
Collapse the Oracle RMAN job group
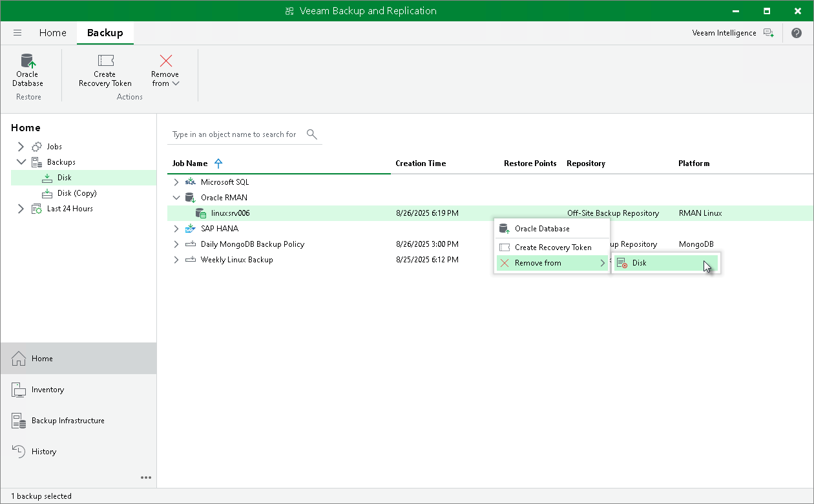pyautogui.click(x=176, y=198)
